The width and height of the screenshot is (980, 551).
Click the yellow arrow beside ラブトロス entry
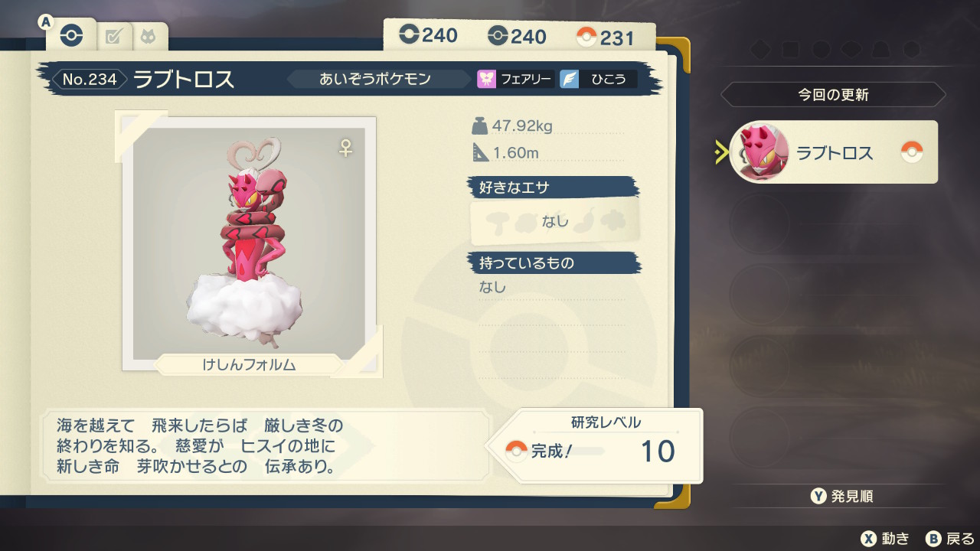click(721, 152)
